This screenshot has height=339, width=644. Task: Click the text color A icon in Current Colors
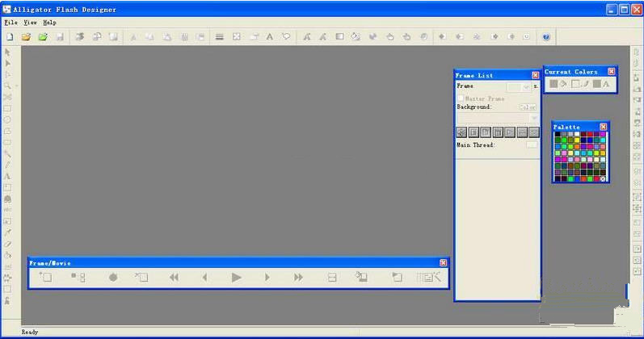click(x=606, y=84)
